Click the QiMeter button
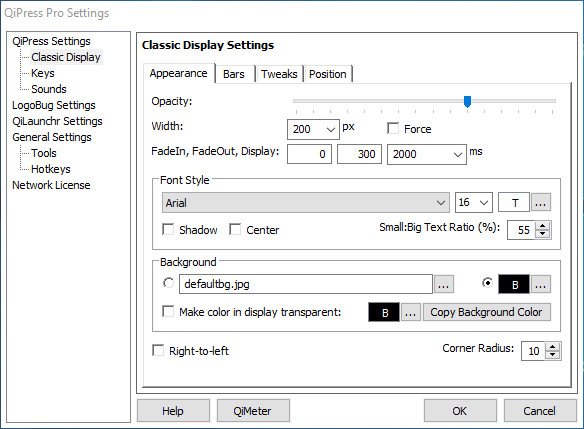Screen dimensions: 584x429 253,411
